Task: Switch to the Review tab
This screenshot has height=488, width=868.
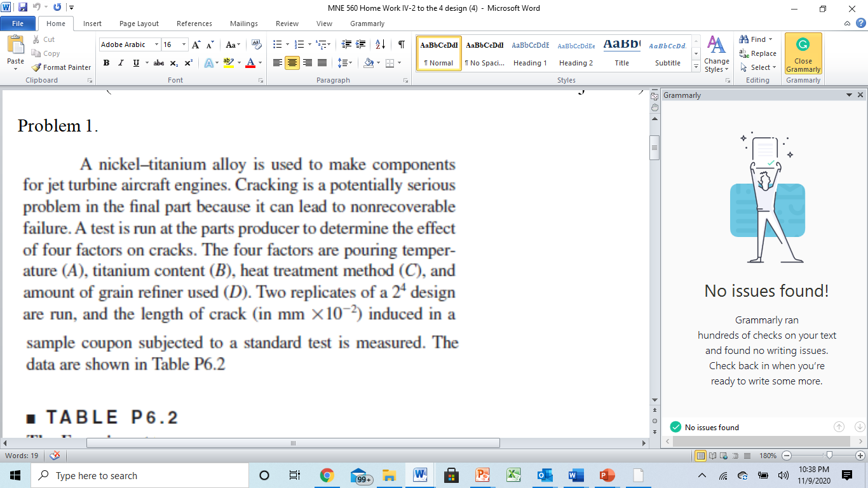Action: (287, 24)
